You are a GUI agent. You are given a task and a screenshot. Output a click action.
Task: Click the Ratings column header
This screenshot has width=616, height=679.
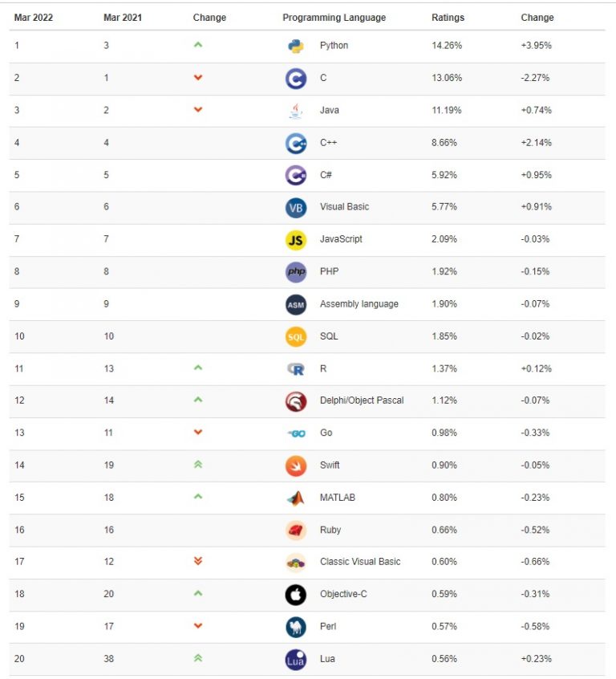point(448,18)
